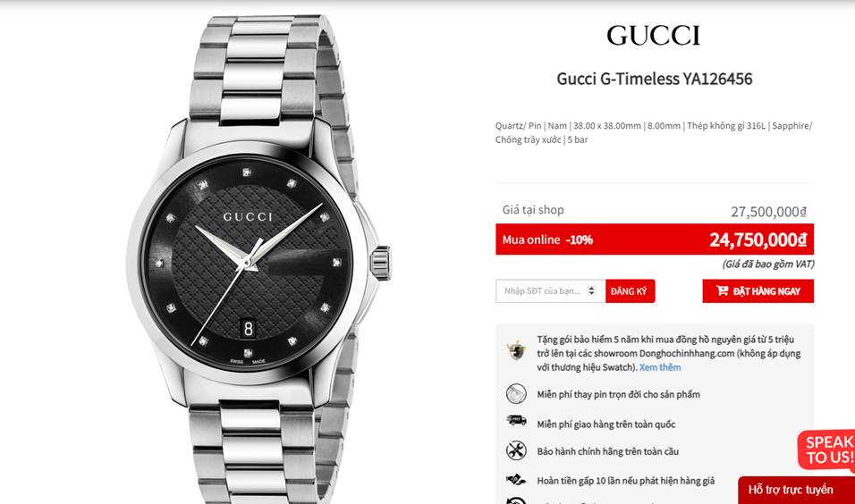This screenshot has width=855, height=504.
Task: Click the Gucci brand logo
Action: click(x=653, y=36)
